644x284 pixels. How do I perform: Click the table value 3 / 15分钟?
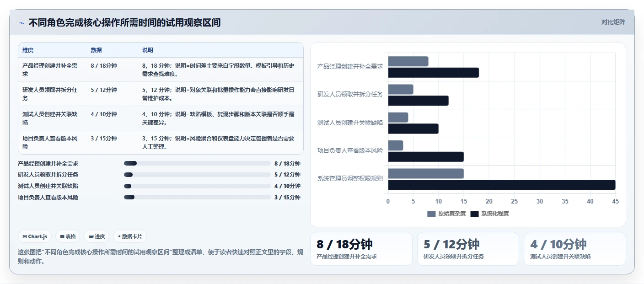click(x=104, y=139)
